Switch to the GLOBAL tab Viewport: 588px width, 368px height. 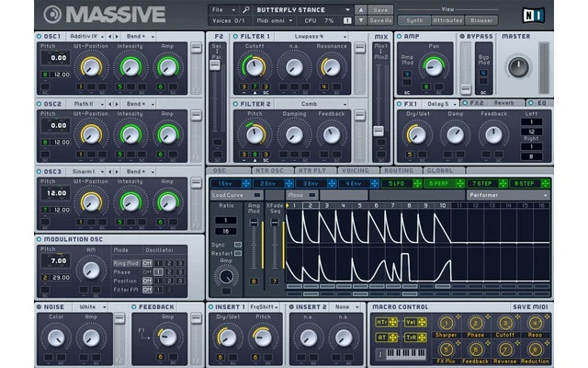(x=444, y=170)
